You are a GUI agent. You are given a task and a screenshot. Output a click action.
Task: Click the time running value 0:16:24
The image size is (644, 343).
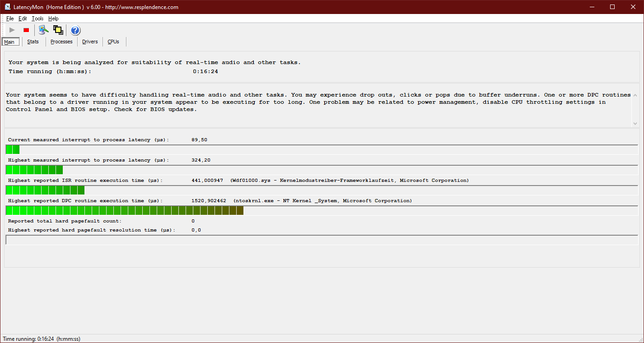pos(205,71)
